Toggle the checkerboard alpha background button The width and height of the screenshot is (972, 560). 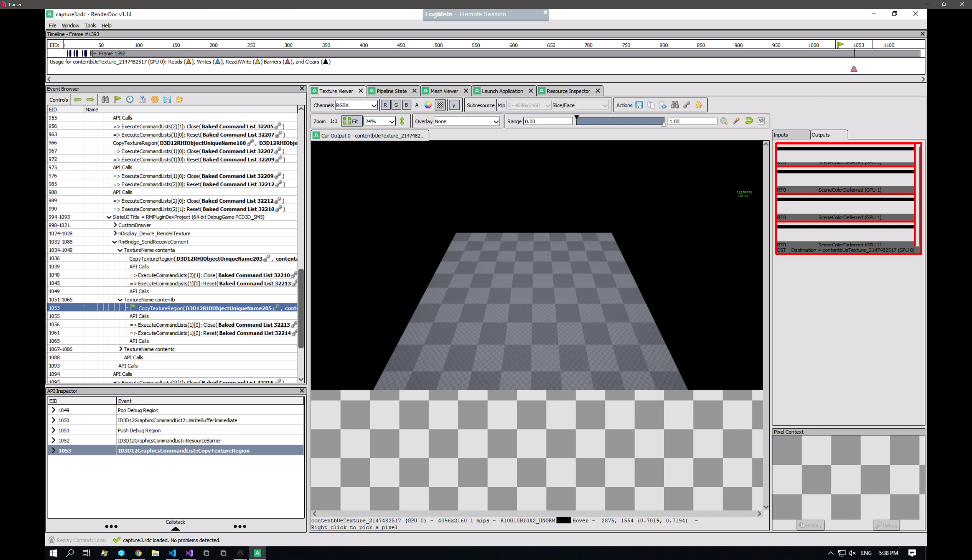pos(440,105)
